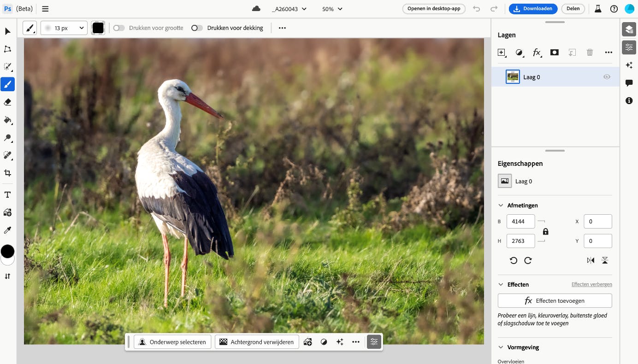638x364 pixels.
Task: Enable Drukken voor dekking
Action: pyautogui.click(x=197, y=28)
